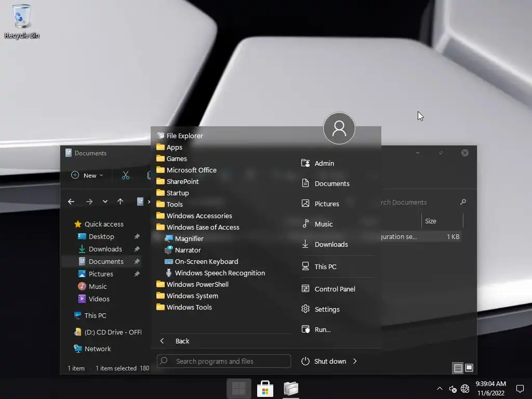Expand the Microsoft Office folder
The image size is (532, 399).
point(187,170)
